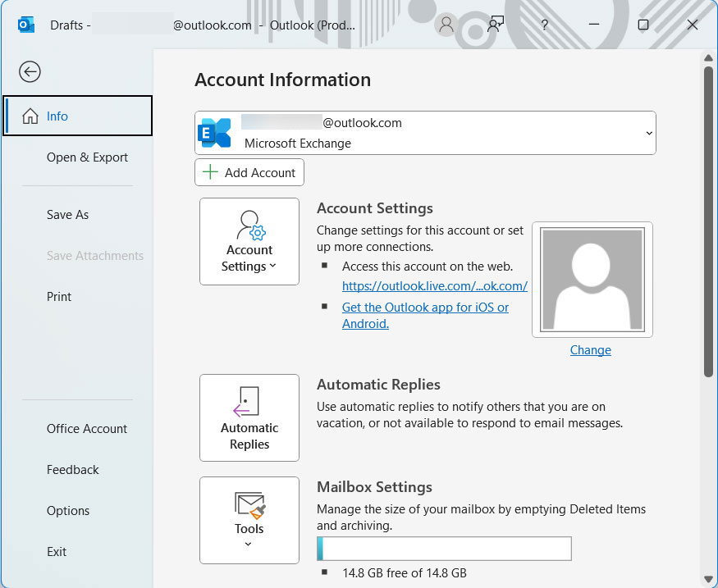Click the Account Information heading
This screenshot has width=718, height=588.
coord(282,80)
